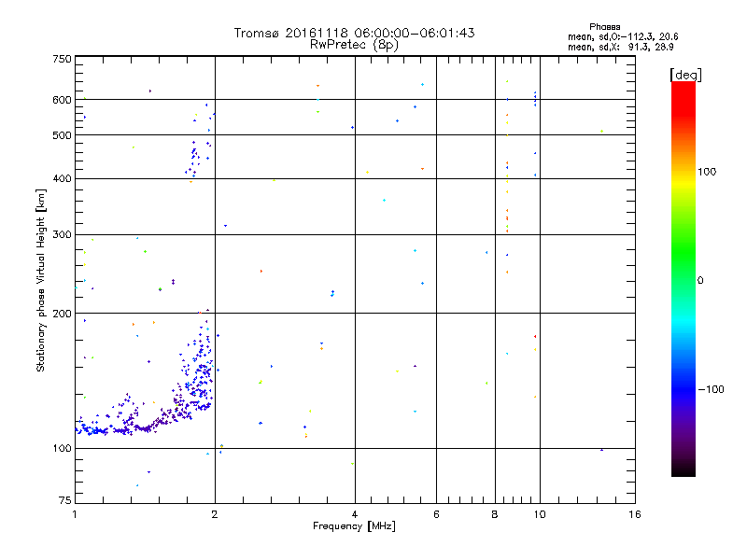Click the colorbar tick label '-100'
This screenshot has height=560, width=747.
[x=711, y=389]
